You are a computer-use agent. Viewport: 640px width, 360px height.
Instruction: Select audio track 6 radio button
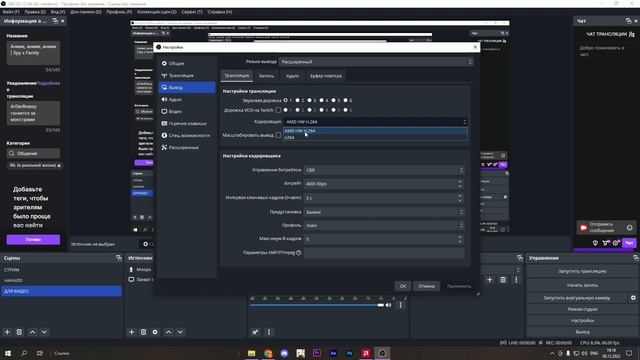click(346, 100)
